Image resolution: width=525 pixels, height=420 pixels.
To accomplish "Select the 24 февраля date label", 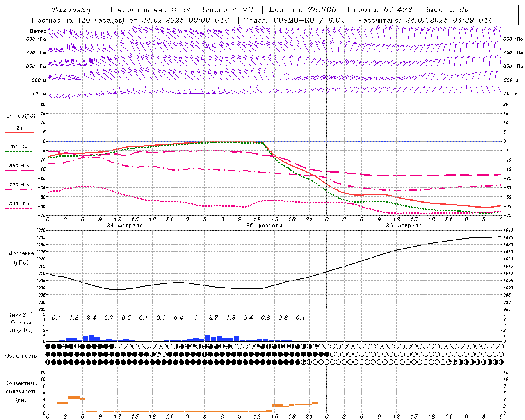I will (x=124, y=226).
